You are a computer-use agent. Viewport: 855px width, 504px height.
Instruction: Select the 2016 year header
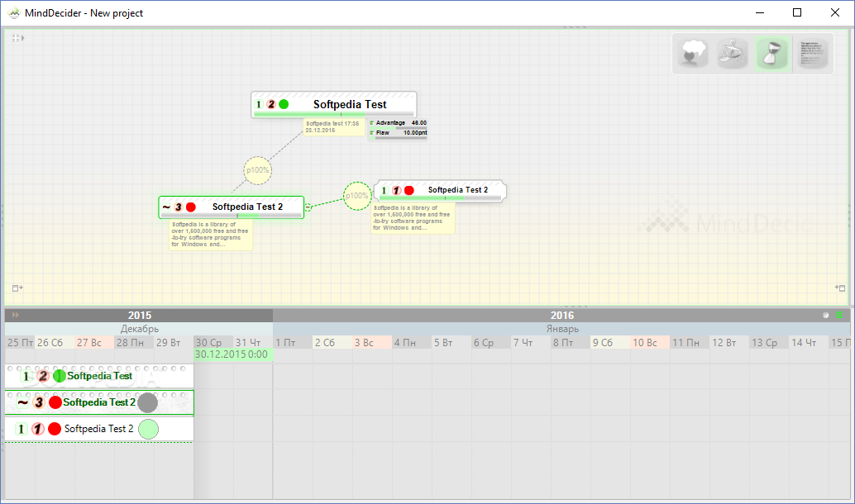pos(561,315)
